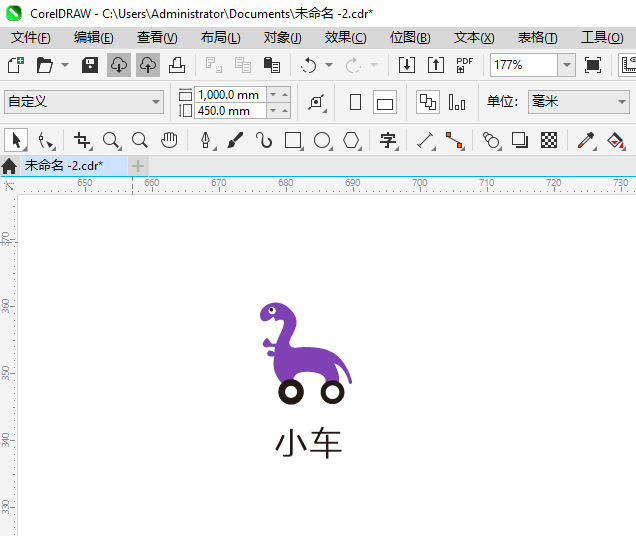636x536 pixels.
Task: Click the full-screen preview icon
Action: coord(593,65)
